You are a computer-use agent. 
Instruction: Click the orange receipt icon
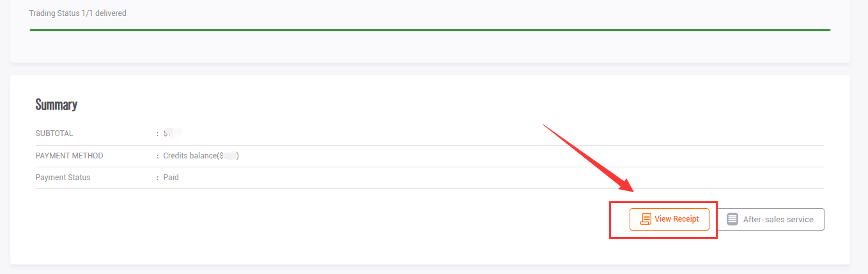point(646,219)
